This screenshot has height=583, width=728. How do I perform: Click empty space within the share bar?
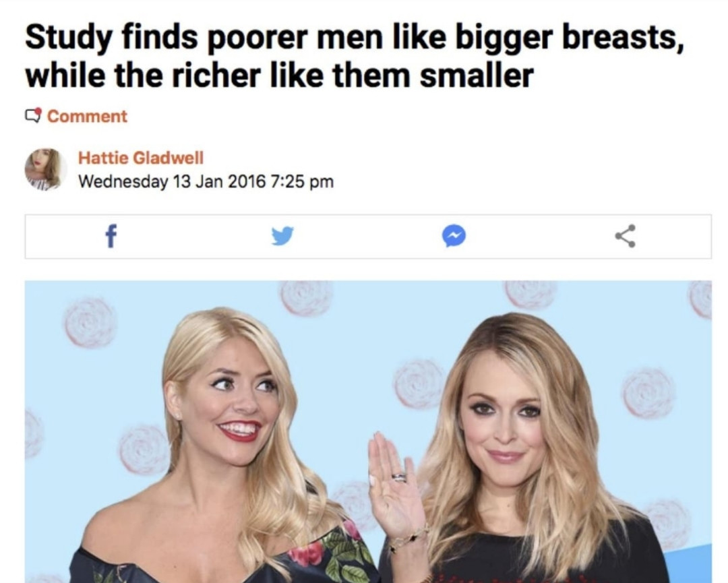click(x=368, y=237)
